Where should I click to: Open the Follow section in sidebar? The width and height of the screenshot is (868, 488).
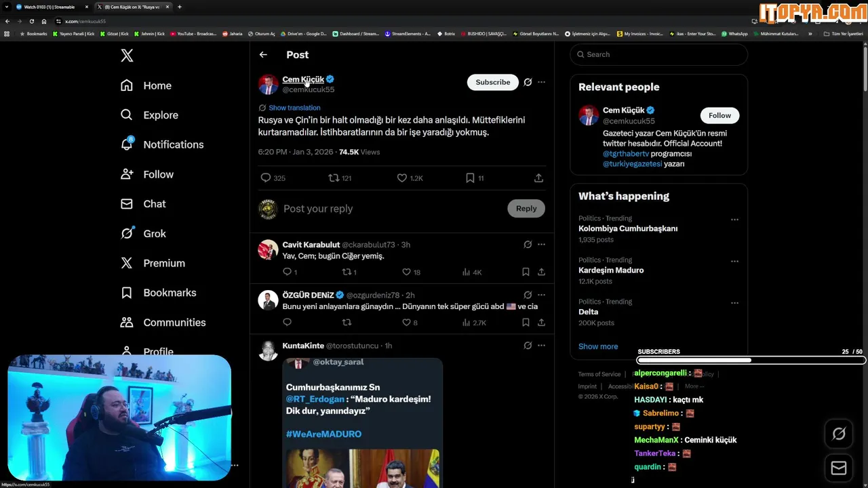point(146,174)
